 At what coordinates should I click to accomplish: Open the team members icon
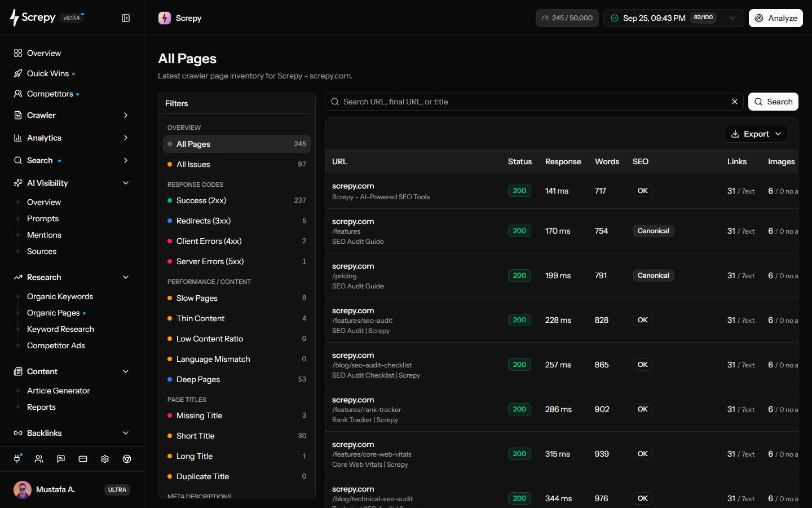(39, 459)
